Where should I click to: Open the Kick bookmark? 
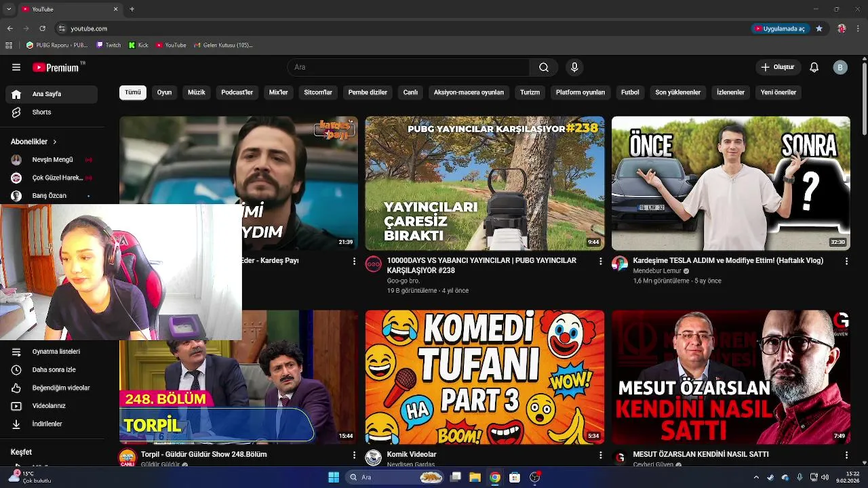click(138, 45)
